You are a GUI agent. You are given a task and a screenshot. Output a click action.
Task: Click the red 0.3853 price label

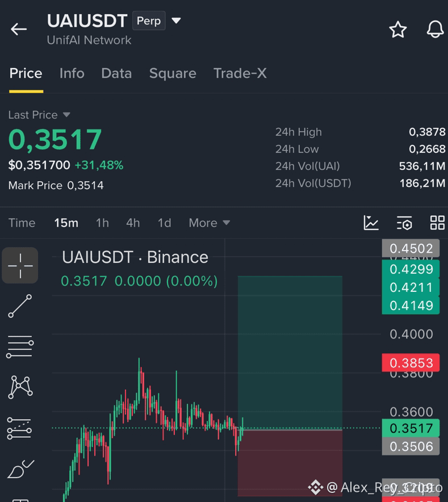[x=411, y=363]
